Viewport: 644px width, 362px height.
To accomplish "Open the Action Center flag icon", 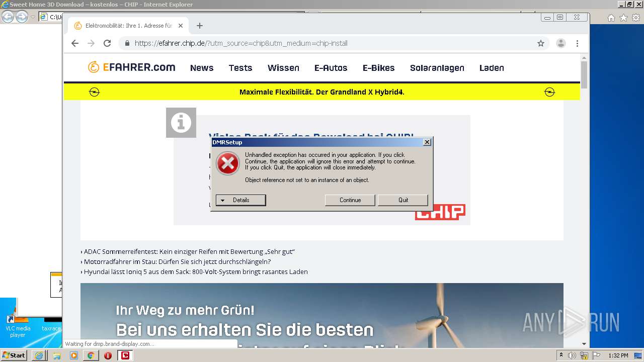I will tap(596, 355).
